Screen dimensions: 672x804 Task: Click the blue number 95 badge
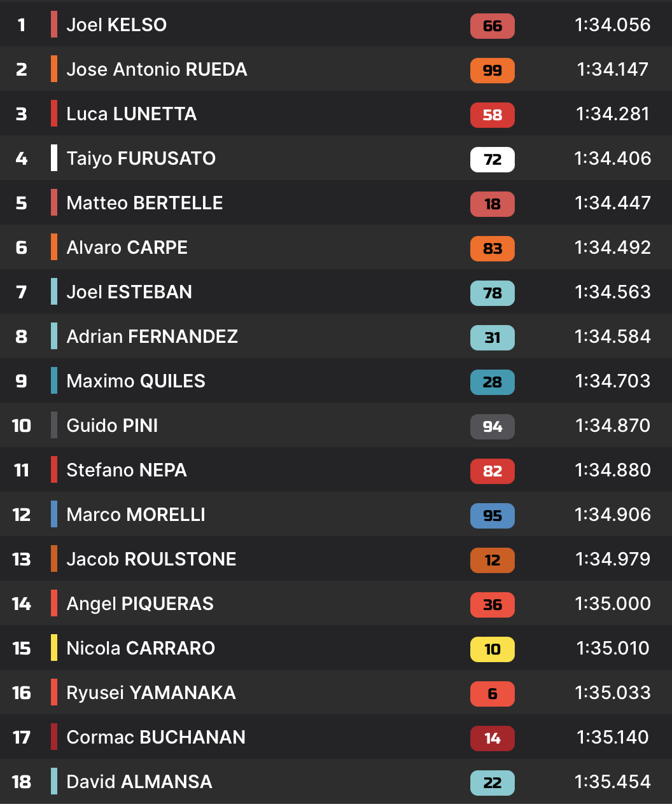[492, 516]
